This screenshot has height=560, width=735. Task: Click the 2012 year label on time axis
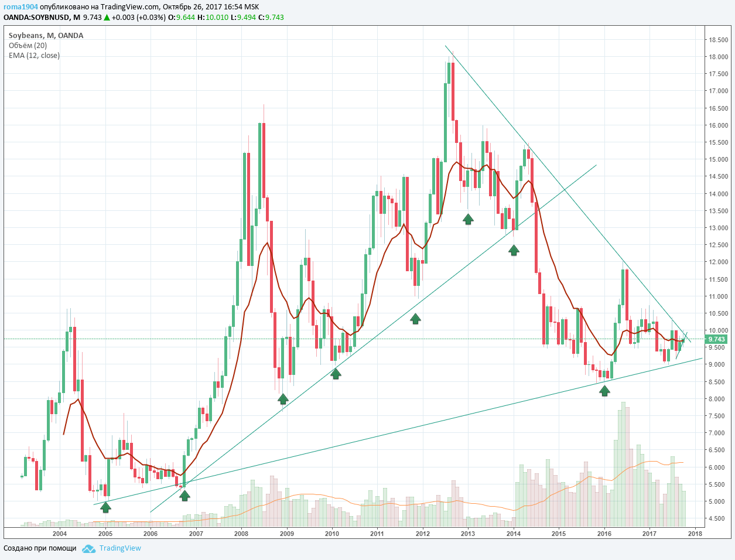click(423, 534)
